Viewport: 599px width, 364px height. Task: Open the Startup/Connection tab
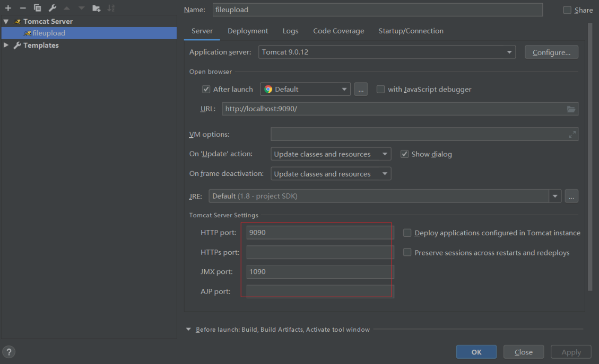point(411,31)
